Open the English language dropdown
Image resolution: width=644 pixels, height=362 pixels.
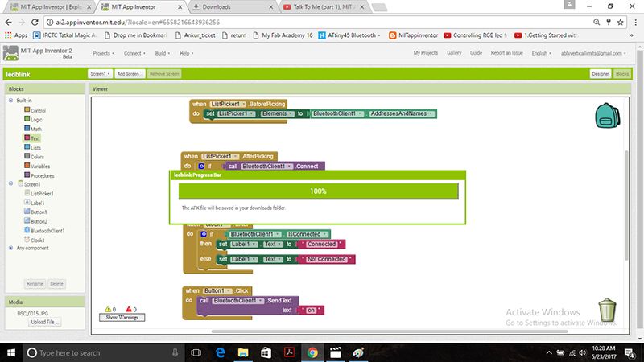541,53
